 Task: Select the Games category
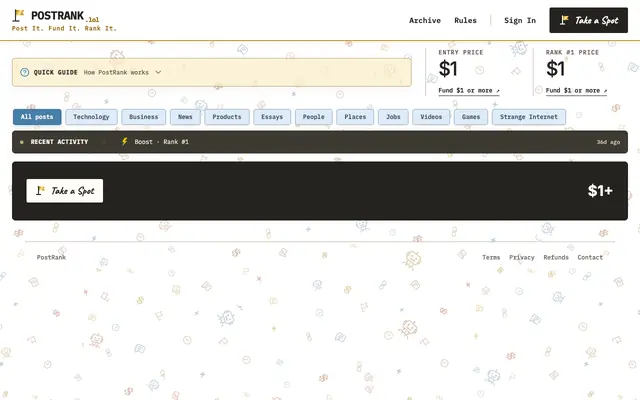pyautogui.click(x=471, y=117)
